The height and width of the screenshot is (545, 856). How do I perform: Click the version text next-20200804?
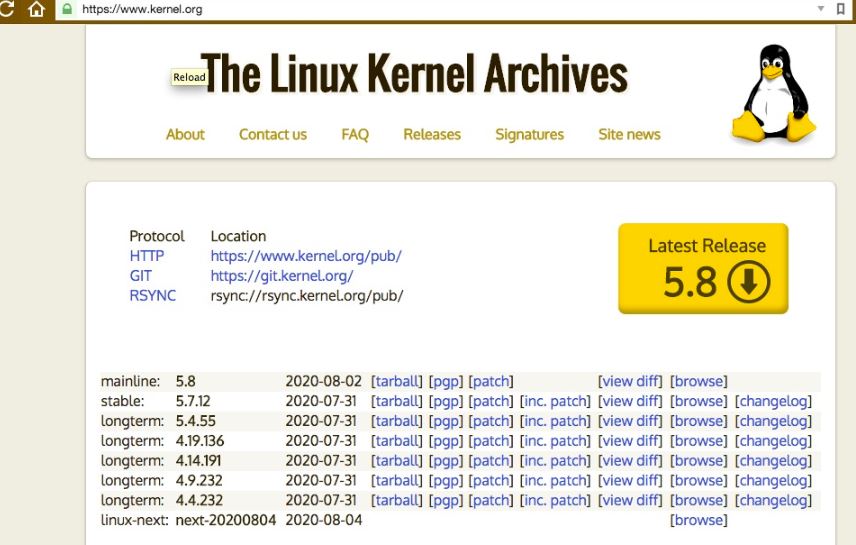pyautogui.click(x=225, y=520)
